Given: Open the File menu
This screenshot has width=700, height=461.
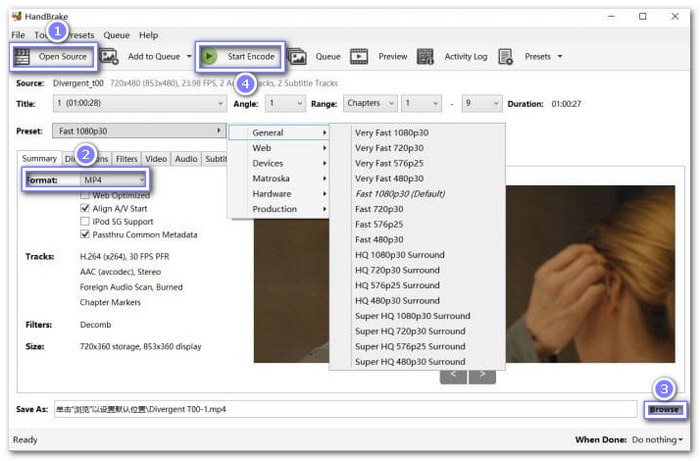Looking at the screenshot, I should pyautogui.click(x=18, y=35).
